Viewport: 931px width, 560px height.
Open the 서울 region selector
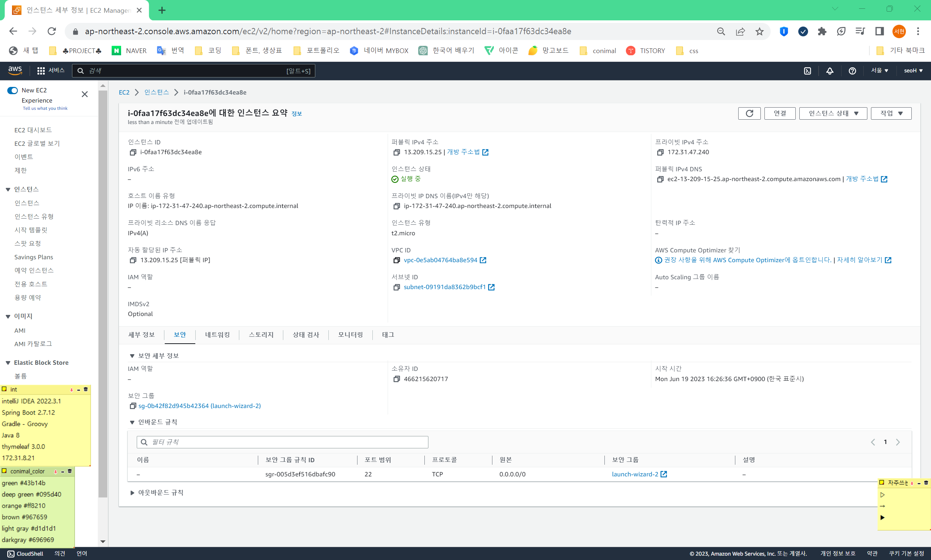(x=879, y=71)
